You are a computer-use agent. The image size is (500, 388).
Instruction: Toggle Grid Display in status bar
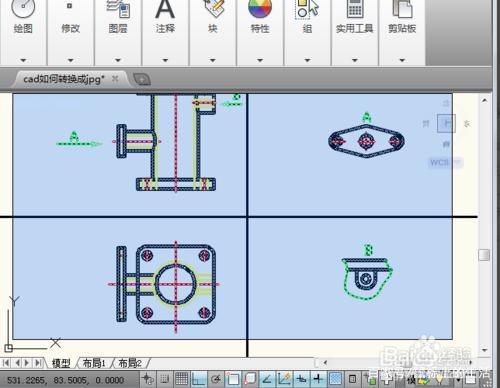[x=181, y=379]
